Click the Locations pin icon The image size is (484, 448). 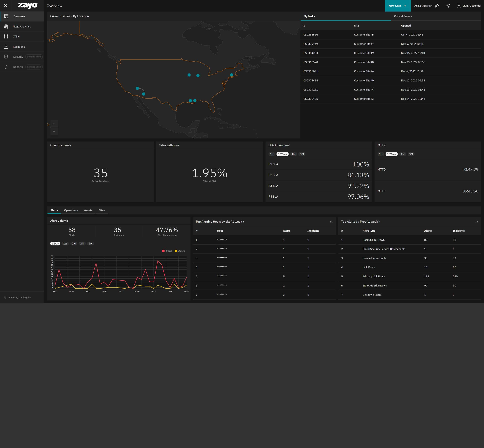click(6, 47)
